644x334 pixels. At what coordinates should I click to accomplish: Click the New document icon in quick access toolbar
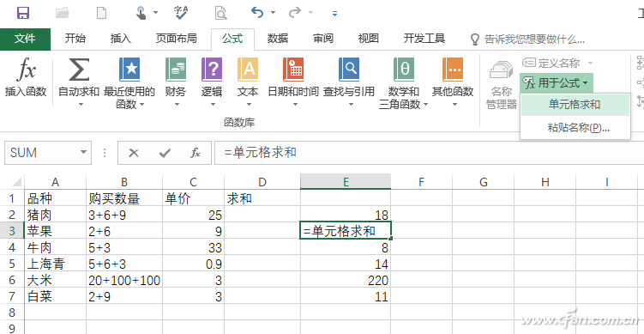(x=101, y=13)
